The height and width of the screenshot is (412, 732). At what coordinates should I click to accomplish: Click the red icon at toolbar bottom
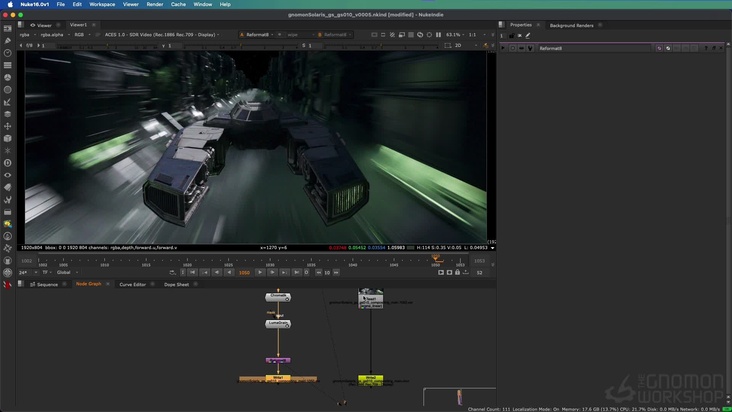click(x=7, y=284)
